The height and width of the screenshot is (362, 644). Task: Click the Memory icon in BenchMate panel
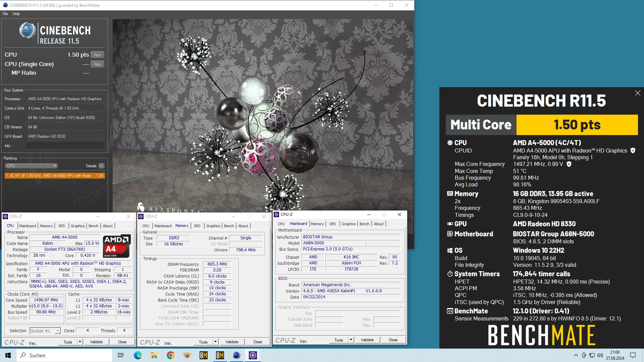pyautogui.click(x=450, y=193)
